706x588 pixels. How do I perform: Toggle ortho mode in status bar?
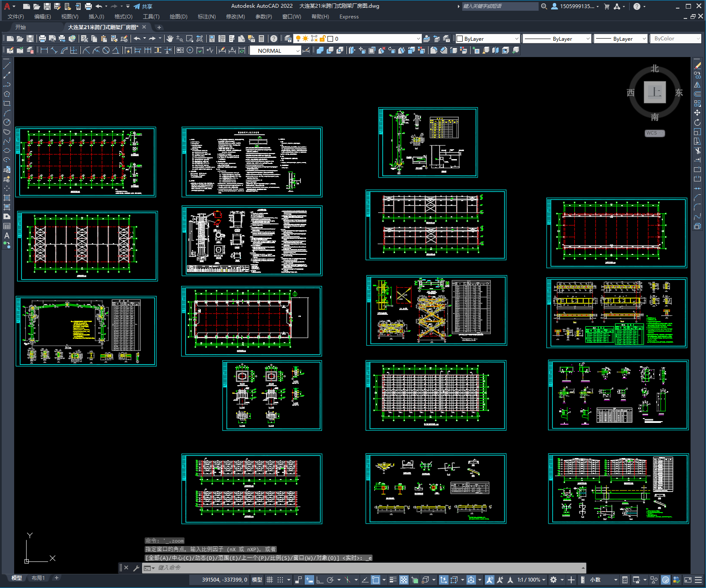tap(320, 580)
